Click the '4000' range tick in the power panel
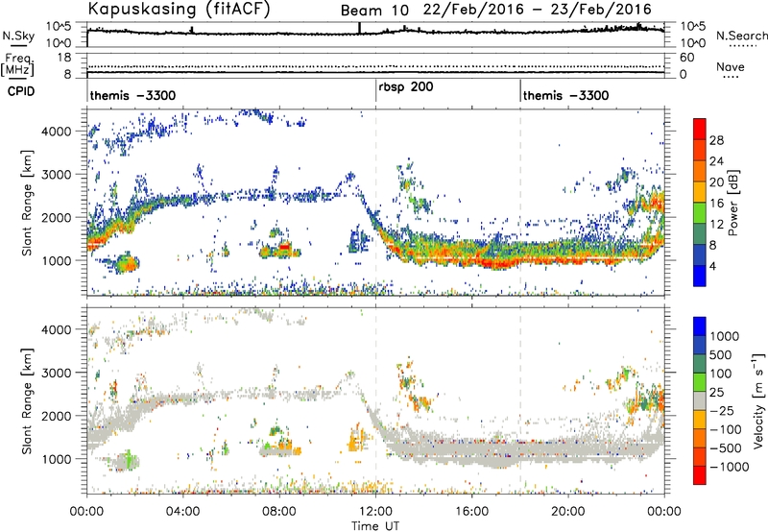 pyautogui.click(x=57, y=132)
